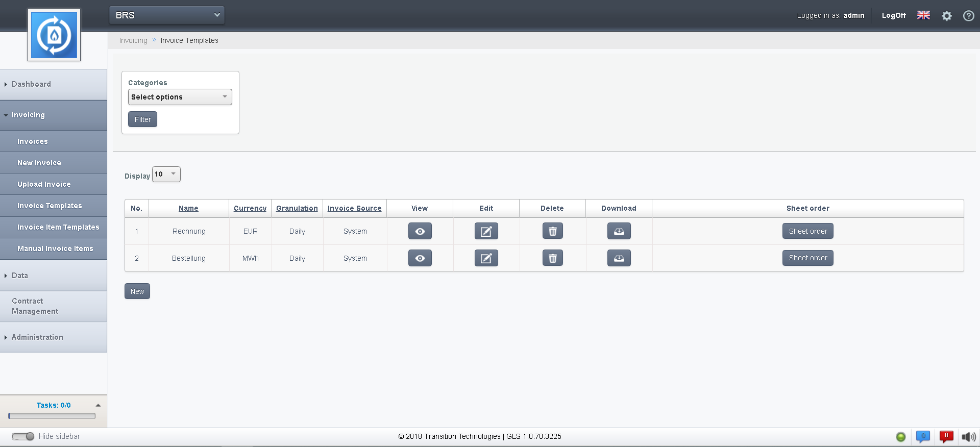The width and height of the screenshot is (980, 447).
Task: Open the Categories Select options dropdown
Action: pos(180,97)
